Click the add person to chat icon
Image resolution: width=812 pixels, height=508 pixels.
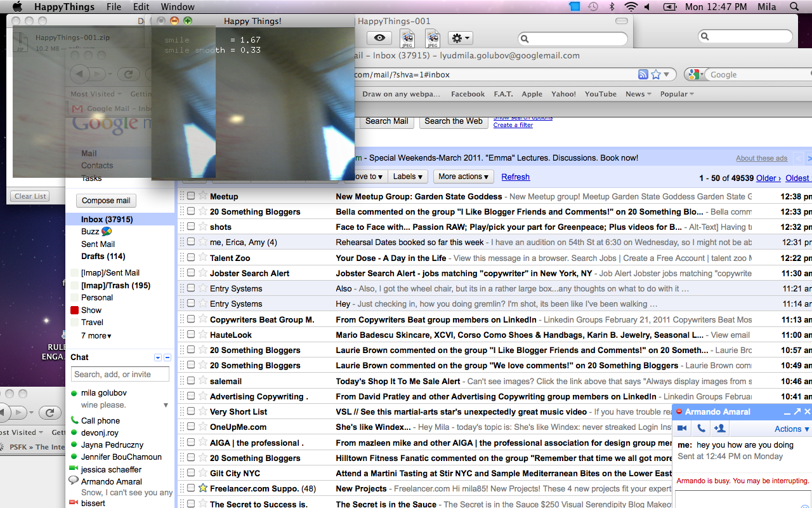(719, 429)
